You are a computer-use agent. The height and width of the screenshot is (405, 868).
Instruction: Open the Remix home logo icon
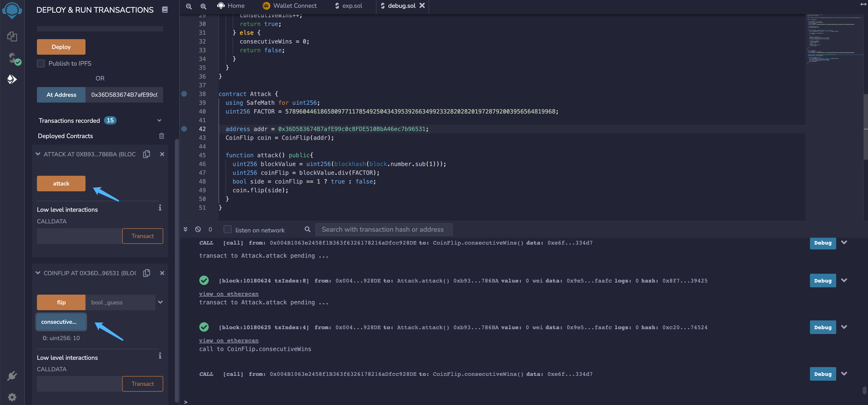[x=12, y=10]
